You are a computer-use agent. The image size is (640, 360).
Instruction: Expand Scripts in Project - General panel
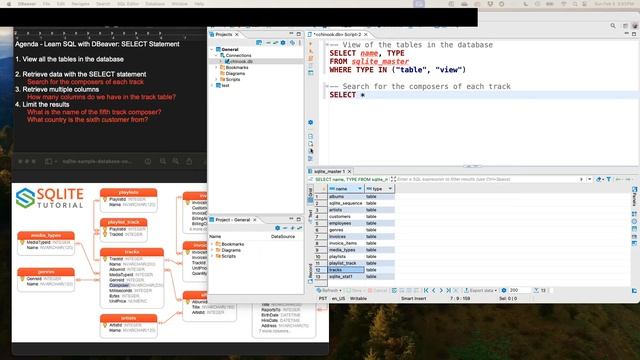(212, 256)
